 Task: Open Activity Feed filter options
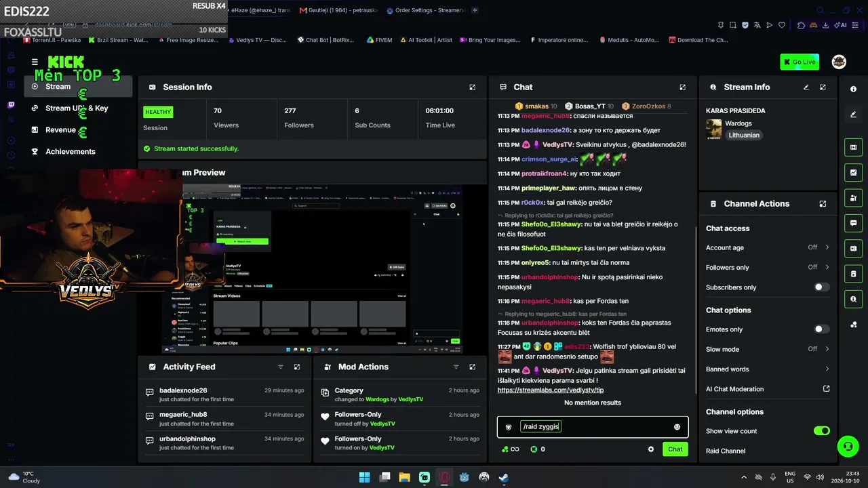[281, 367]
